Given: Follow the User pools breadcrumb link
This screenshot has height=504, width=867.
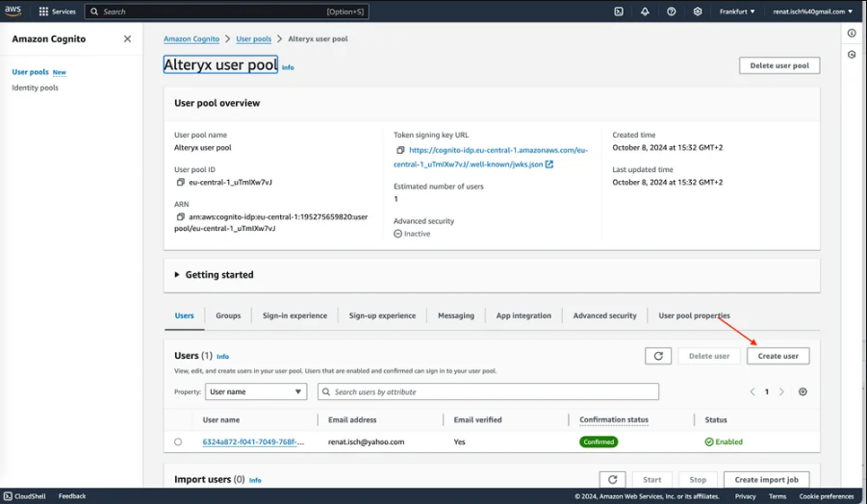Looking at the screenshot, I should point(254,38).
